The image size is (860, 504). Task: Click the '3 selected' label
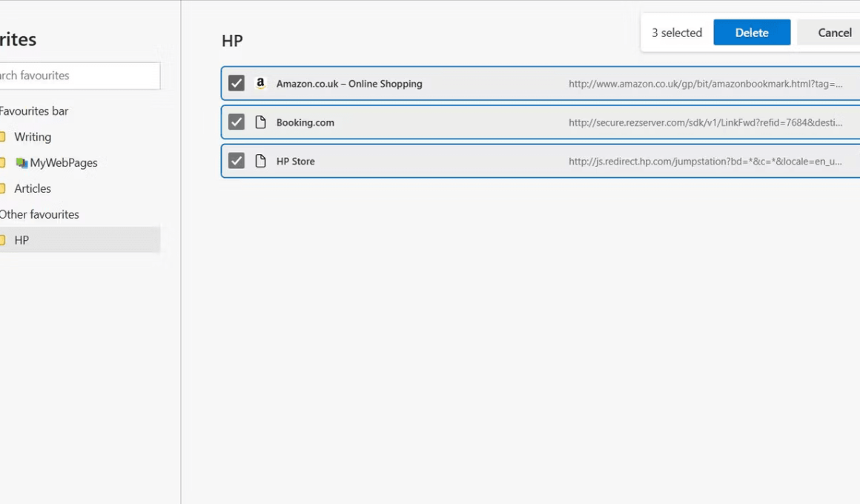(x=677, y=33)
